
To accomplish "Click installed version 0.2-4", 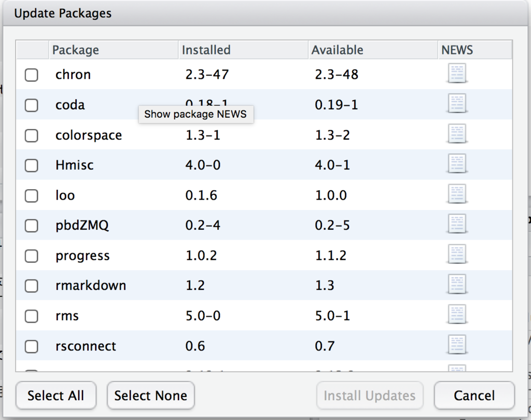I will 203,225.
